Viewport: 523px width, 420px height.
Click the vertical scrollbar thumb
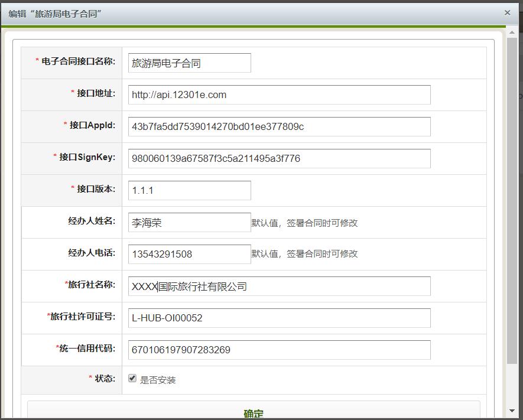[x=512, y=201]
